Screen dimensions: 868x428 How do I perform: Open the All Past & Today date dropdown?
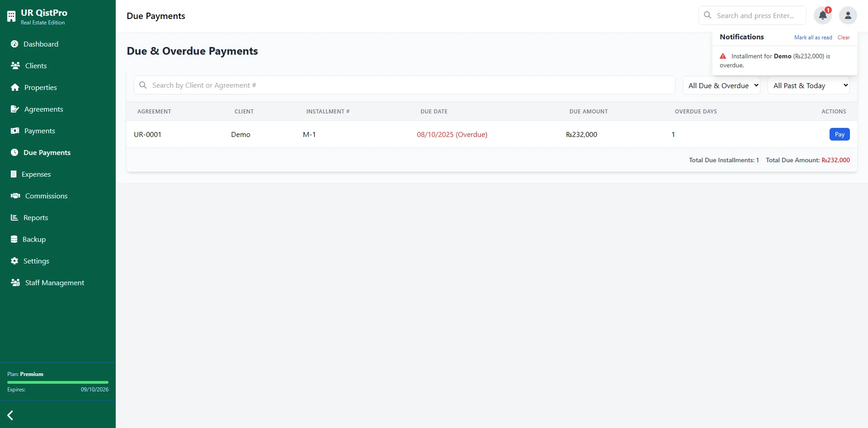point(809,85)
